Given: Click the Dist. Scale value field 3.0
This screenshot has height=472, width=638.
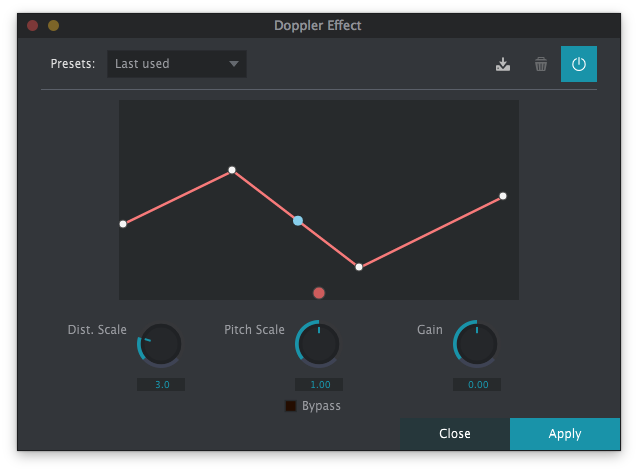Looking at the screenshot, I should [161, 385].
